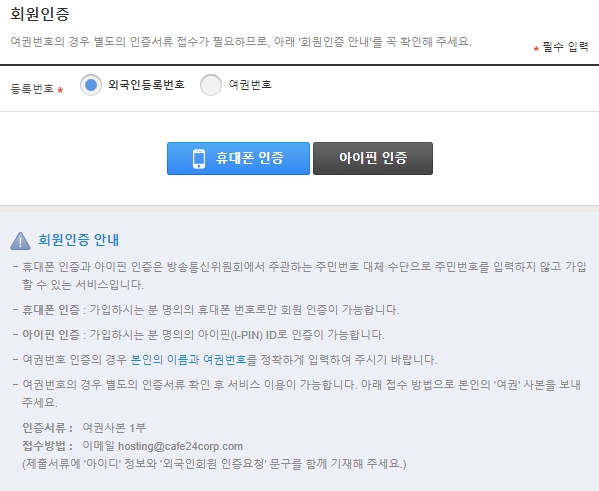The height and width of the screenshot is (491, 599).
Task: Click the 여권번호 label next to radio
Action: tap(250, 84)
